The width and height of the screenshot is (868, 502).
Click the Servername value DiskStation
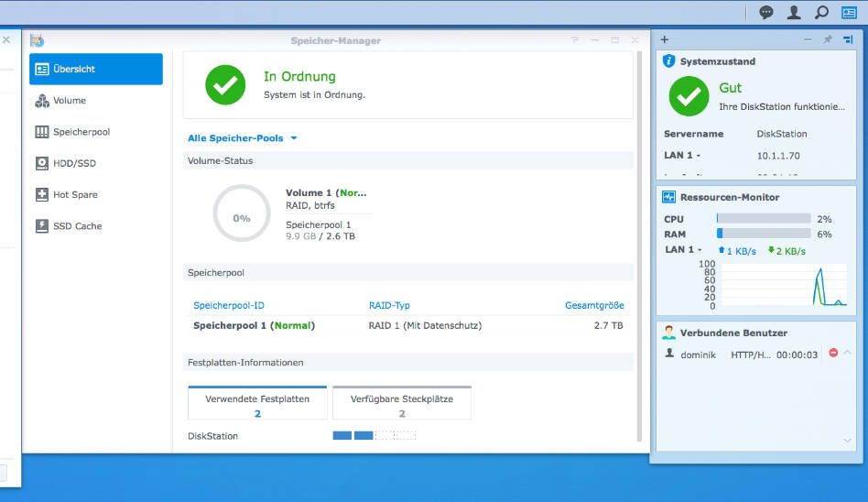782,134
